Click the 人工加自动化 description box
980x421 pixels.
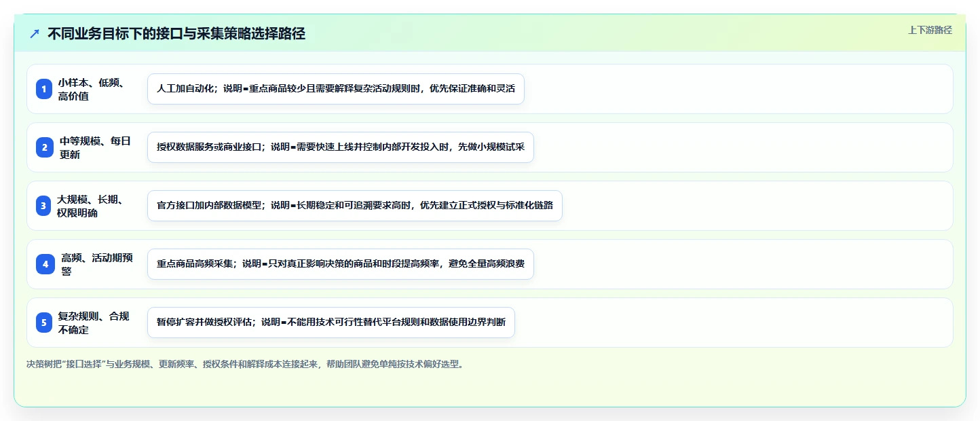tap(336, 89)
